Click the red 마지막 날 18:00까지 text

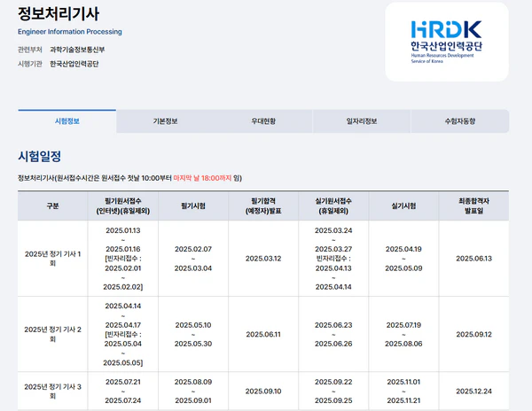[202, 178]
